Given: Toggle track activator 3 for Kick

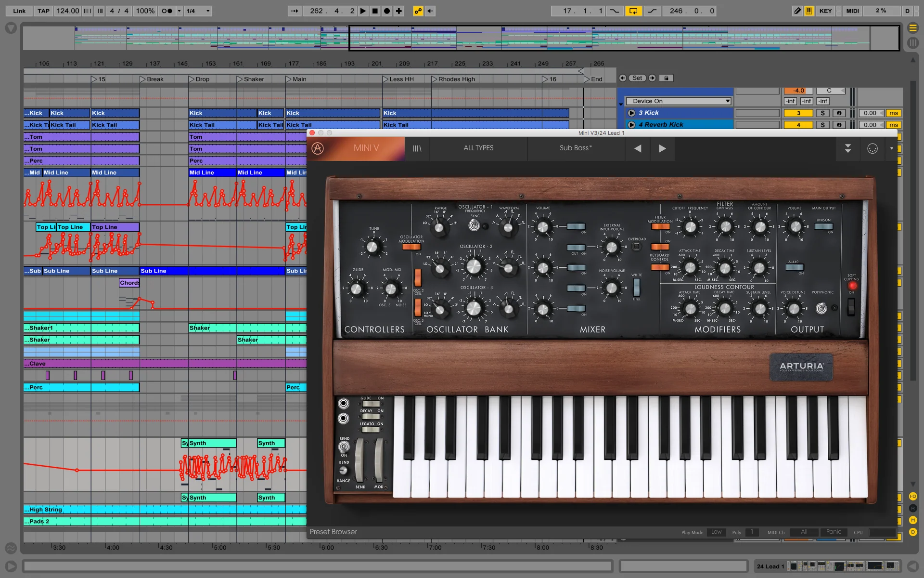Looking at the screenshot, I should [x=798, y=113].
